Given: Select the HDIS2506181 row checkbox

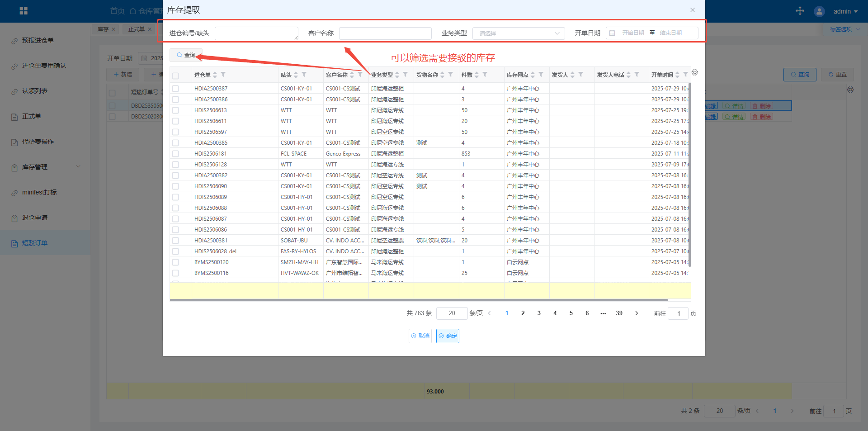Looking at the screenshot, I should [175, 154].
